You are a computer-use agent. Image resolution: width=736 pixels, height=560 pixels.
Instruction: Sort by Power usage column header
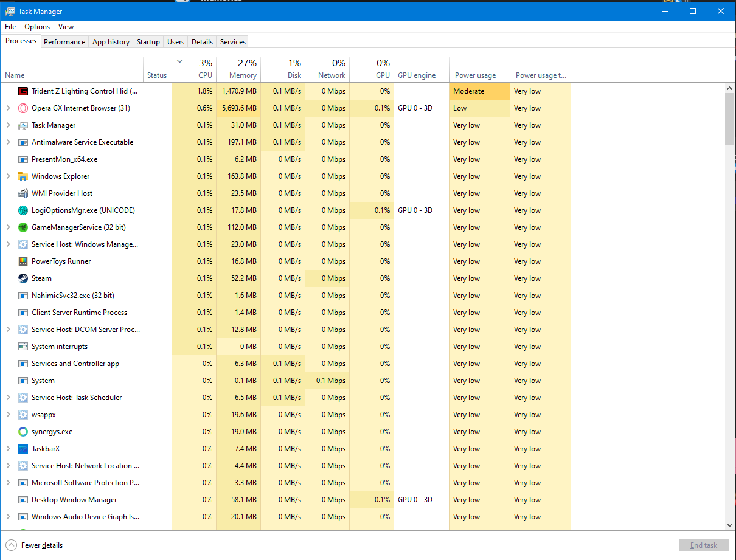[x=475, y=75]
